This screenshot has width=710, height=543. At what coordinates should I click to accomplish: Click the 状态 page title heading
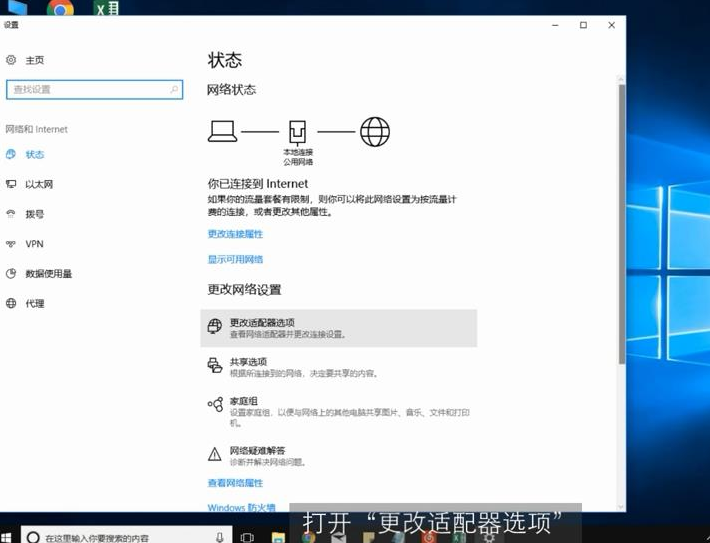click(225, 60)
